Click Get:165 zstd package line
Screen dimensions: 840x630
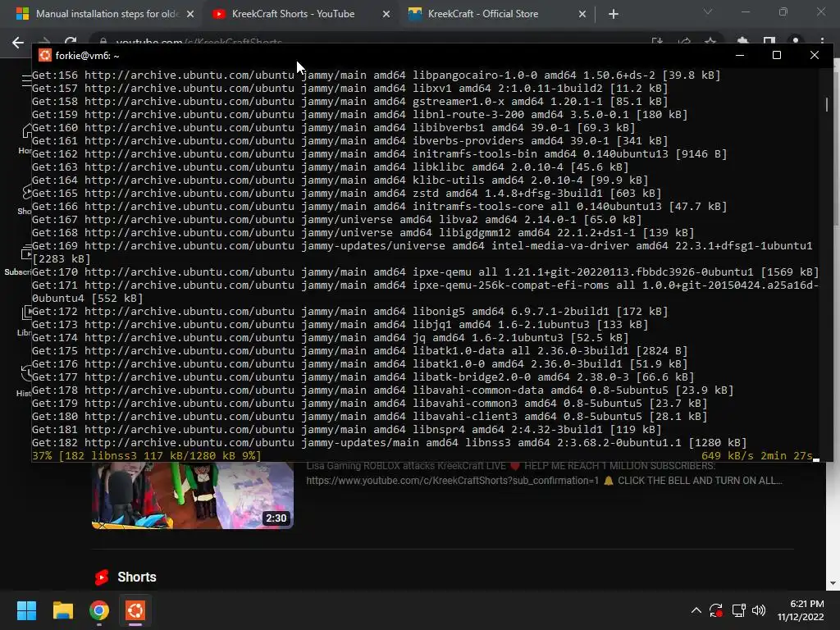pyautogui.click(x=346, y=193)
